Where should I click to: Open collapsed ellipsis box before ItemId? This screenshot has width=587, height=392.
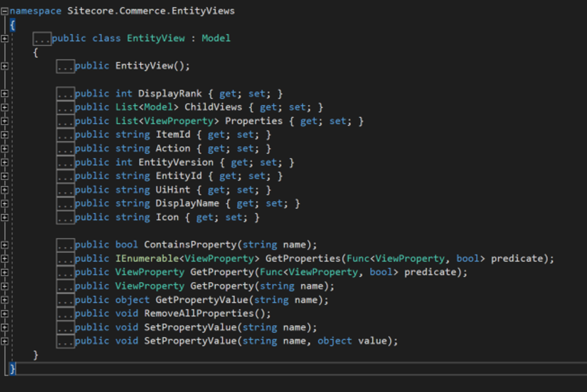65,135
